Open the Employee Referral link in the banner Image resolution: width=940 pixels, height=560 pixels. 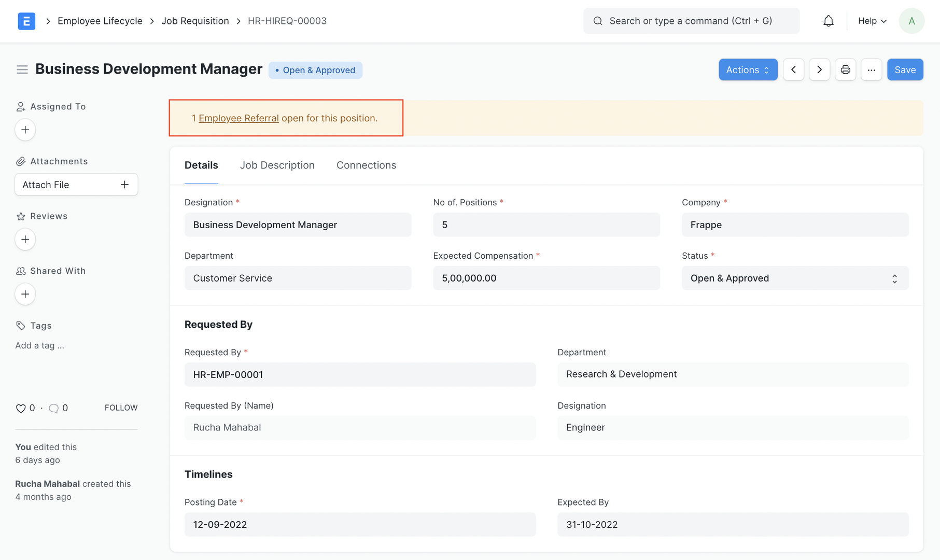(238, 118)
